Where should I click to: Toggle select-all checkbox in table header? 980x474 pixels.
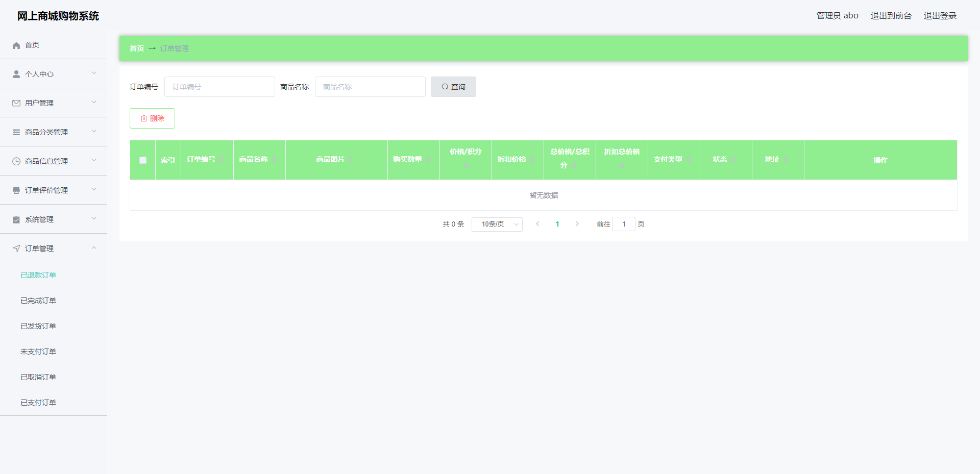click(x=143, y=160)
